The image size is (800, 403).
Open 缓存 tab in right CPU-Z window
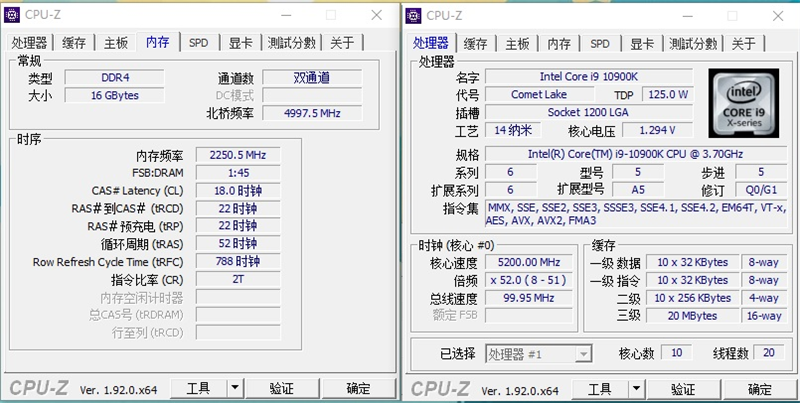[476, 43]
